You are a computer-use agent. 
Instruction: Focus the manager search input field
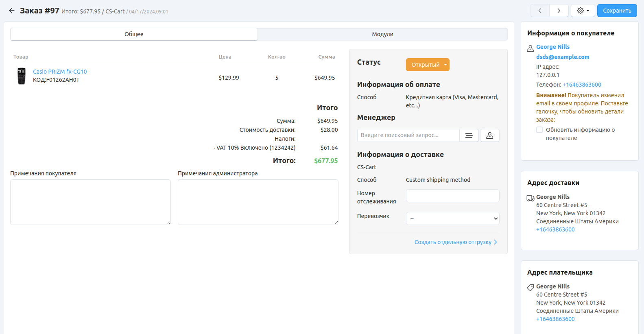[x=408, y=135]
